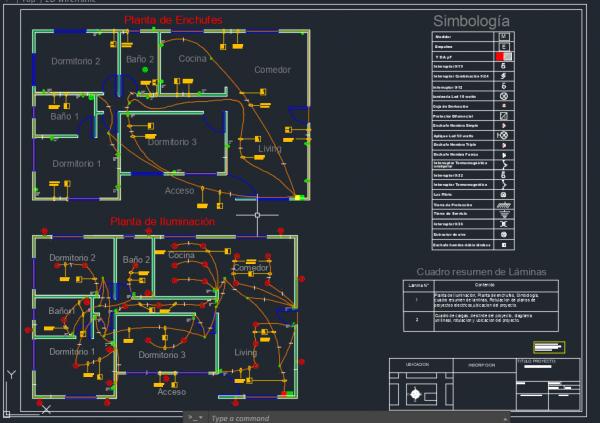Select green-yellow panel block at Enchufes plan corner
The height and width of the screenshot is (423, 600).
(x=299, y=198)
